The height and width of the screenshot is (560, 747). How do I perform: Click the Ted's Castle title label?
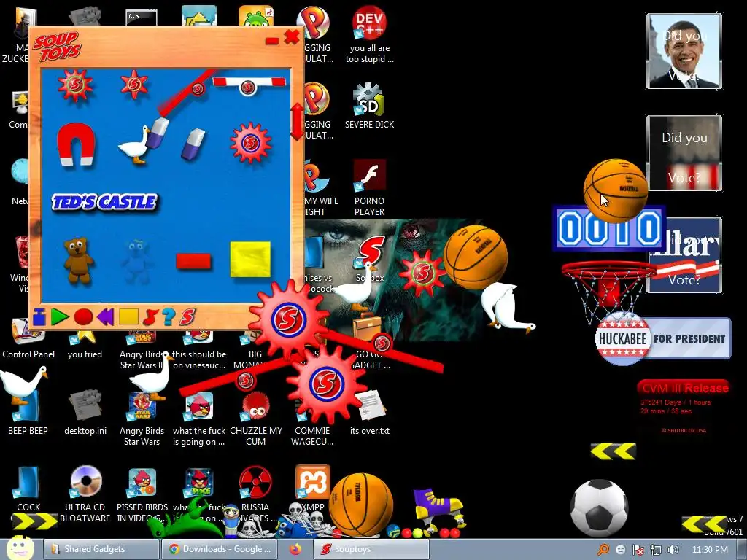click(x=104, y=203)
